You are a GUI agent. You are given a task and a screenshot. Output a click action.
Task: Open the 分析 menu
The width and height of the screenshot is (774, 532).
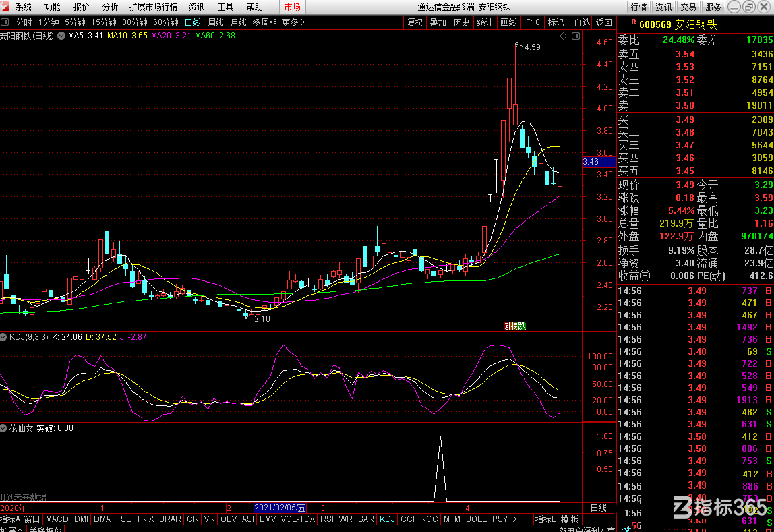click(x=110, y=7)
